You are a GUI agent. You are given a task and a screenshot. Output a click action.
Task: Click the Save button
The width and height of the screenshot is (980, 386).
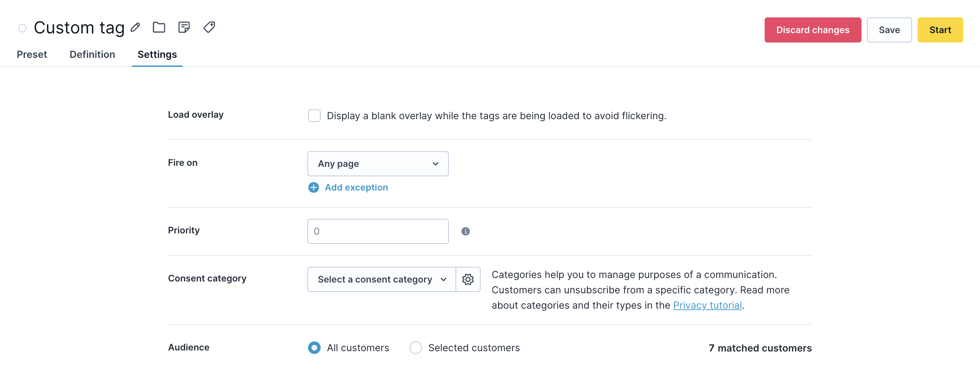pos(889,30)
